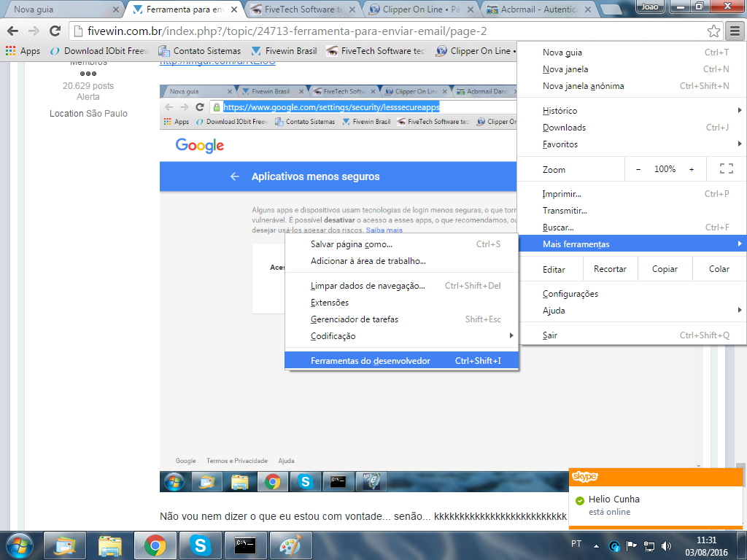
Task: Click the network tray icon
Action: click(649, 546)
